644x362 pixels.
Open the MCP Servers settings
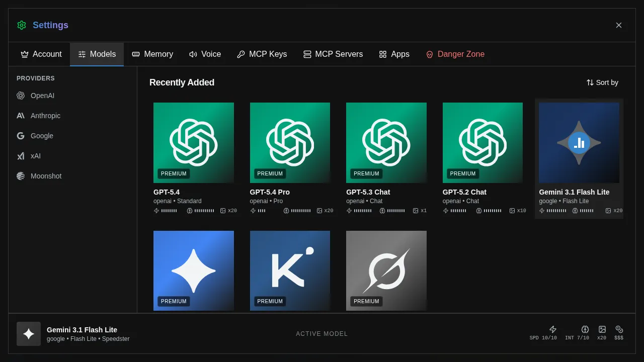tap(333, 54)
